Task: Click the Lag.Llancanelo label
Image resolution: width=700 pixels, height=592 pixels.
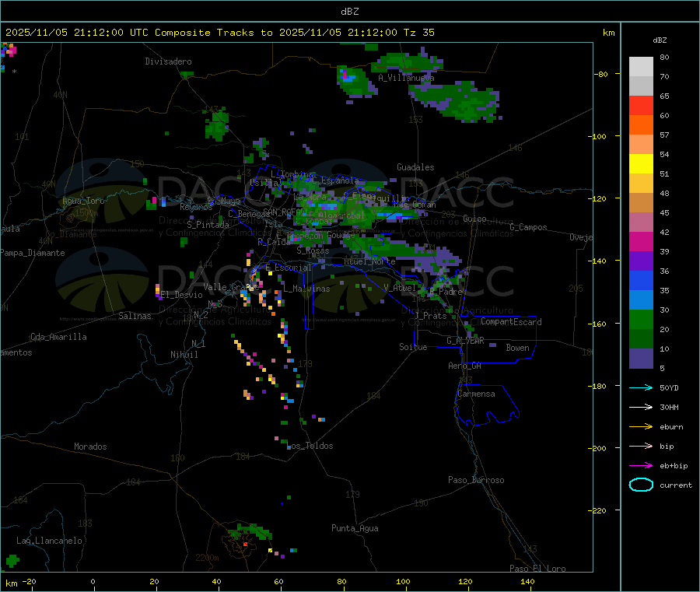Action: point(49,541)
